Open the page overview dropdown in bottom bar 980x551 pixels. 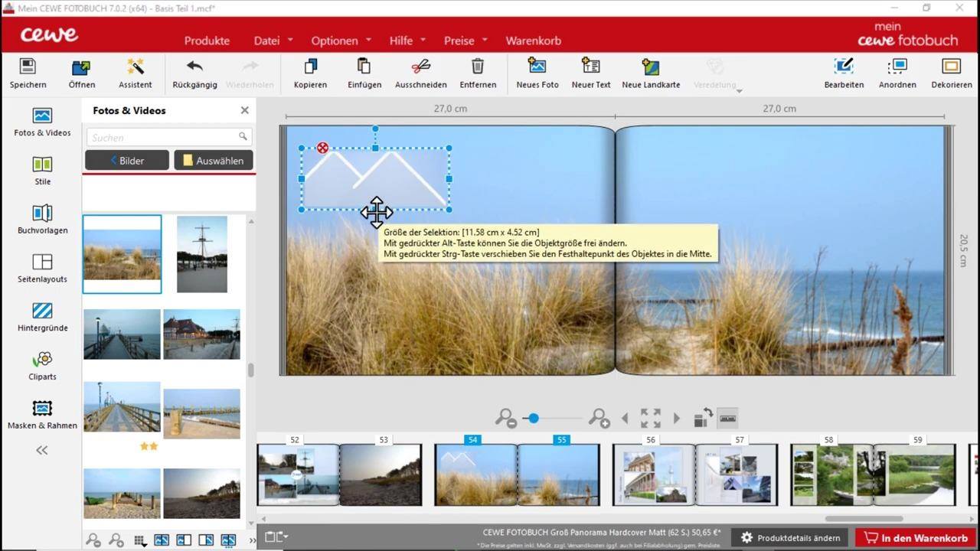click(x=276, y=537)
